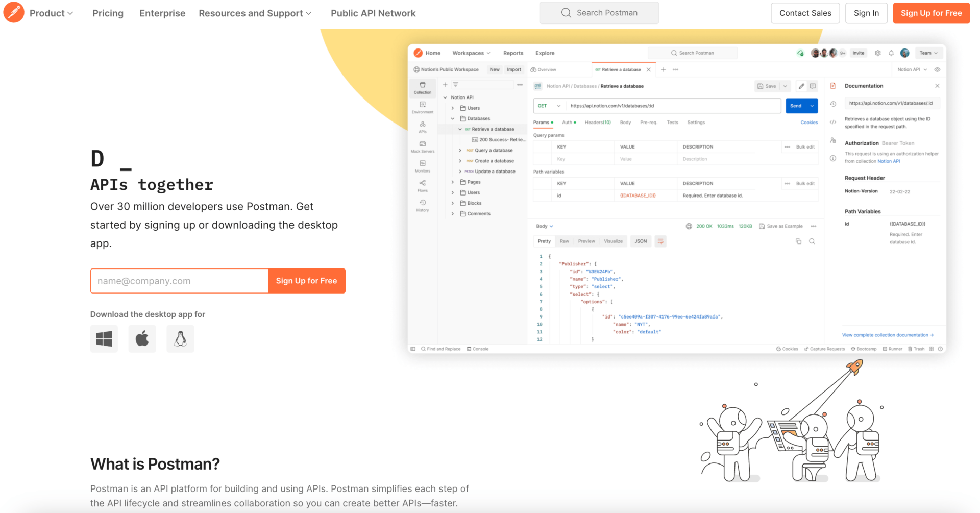Viewport: 980px width, 513px height.
Task: Open the Pricing menu item
Action: click(x=108, y=13)
